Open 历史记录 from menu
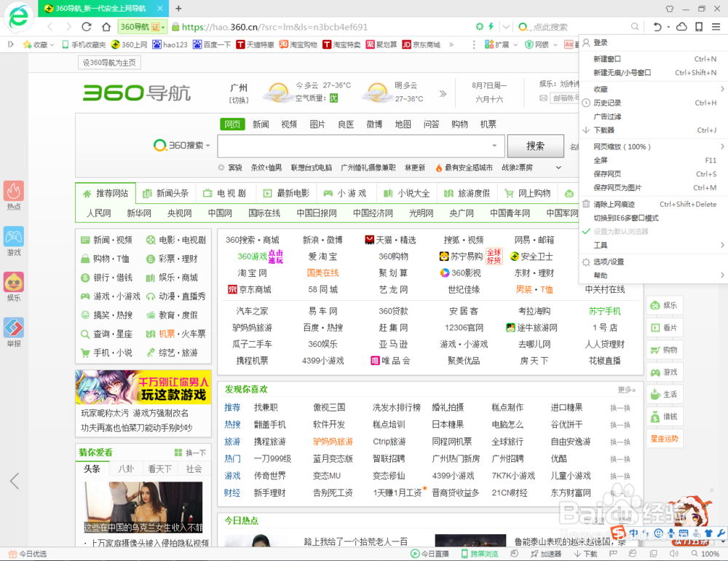 coord(653,103)
